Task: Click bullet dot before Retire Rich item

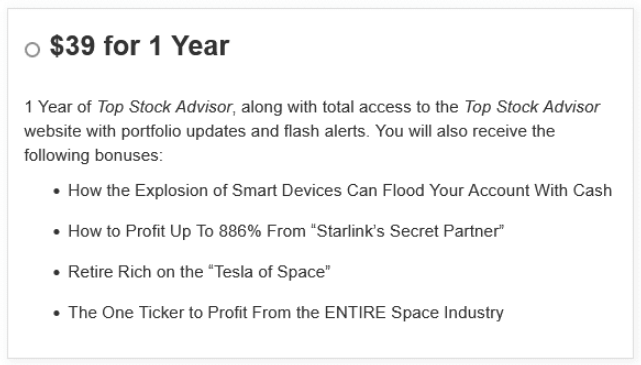Action: click(57, 273)
